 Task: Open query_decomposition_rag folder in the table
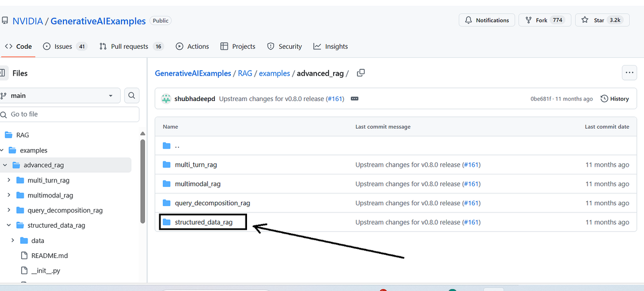tap(212, 203)
